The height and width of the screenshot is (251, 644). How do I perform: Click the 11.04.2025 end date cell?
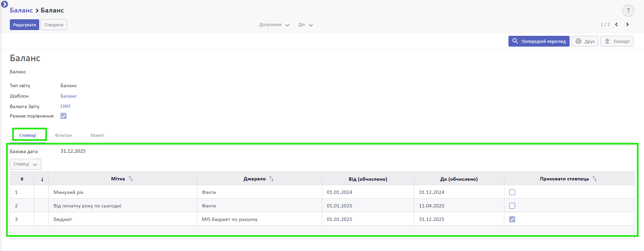(459, 206)
